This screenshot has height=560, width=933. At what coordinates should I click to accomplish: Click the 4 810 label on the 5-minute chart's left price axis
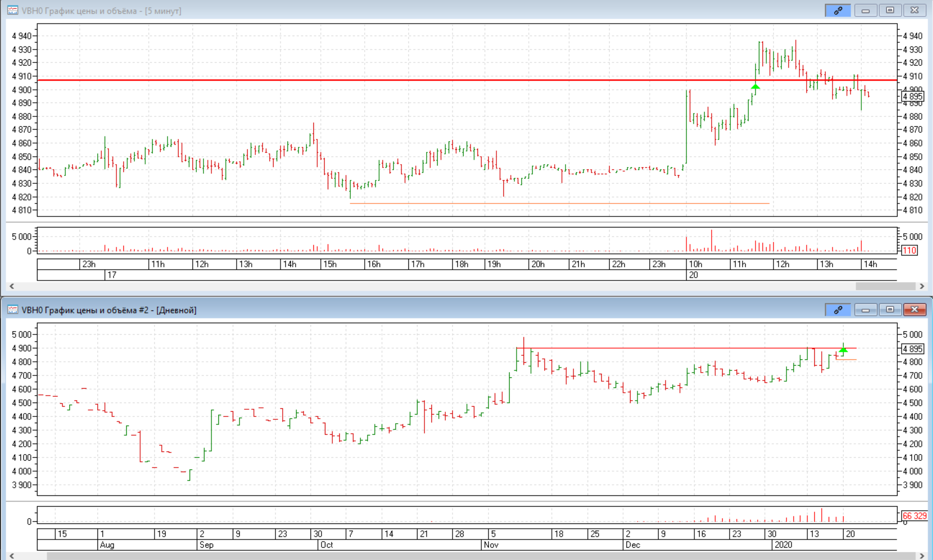(x=22, y=210)
